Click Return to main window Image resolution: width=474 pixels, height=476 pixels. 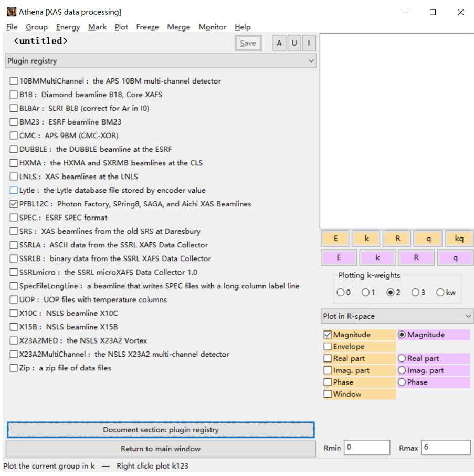coord(160,449)
